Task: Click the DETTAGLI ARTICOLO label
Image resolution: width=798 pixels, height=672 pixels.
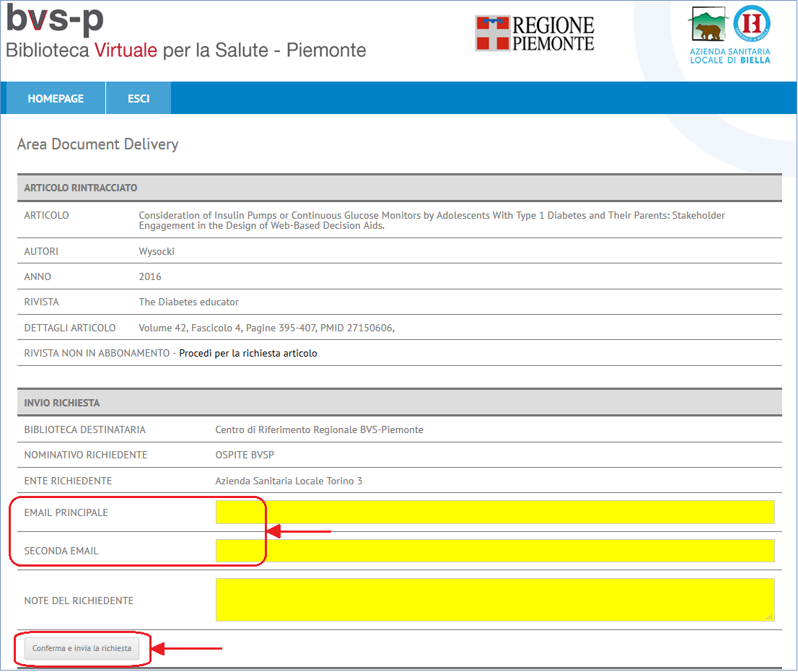Action: point(70,328)
